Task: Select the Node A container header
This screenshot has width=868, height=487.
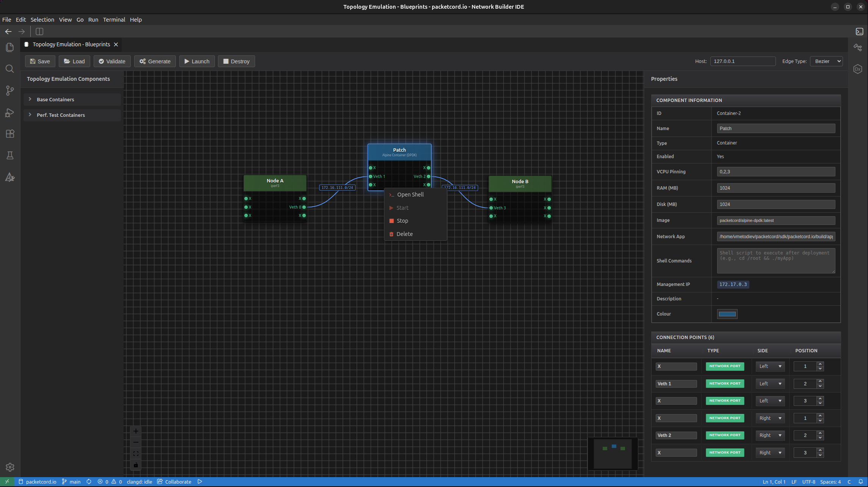Action: (275, 183)
